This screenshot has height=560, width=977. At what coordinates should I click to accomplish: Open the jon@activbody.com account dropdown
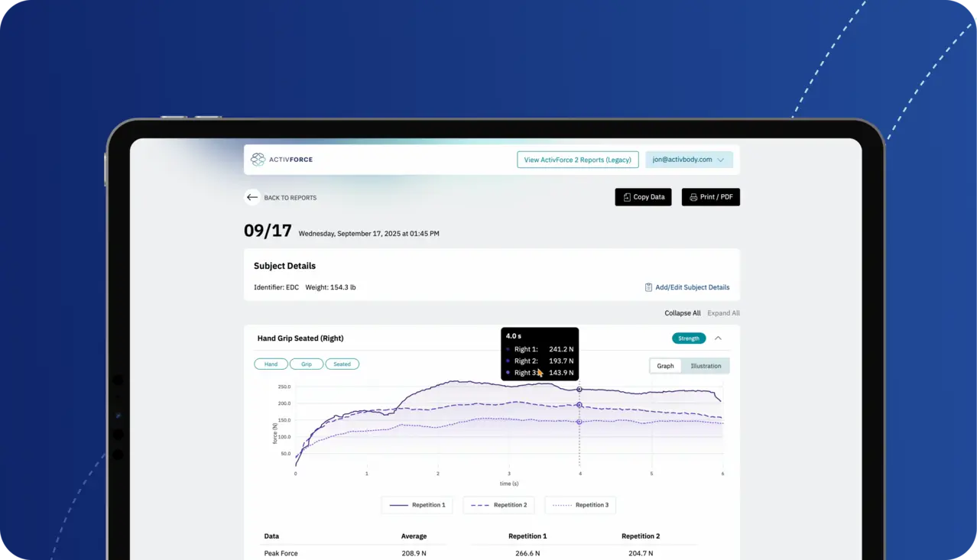pos(689,160)
